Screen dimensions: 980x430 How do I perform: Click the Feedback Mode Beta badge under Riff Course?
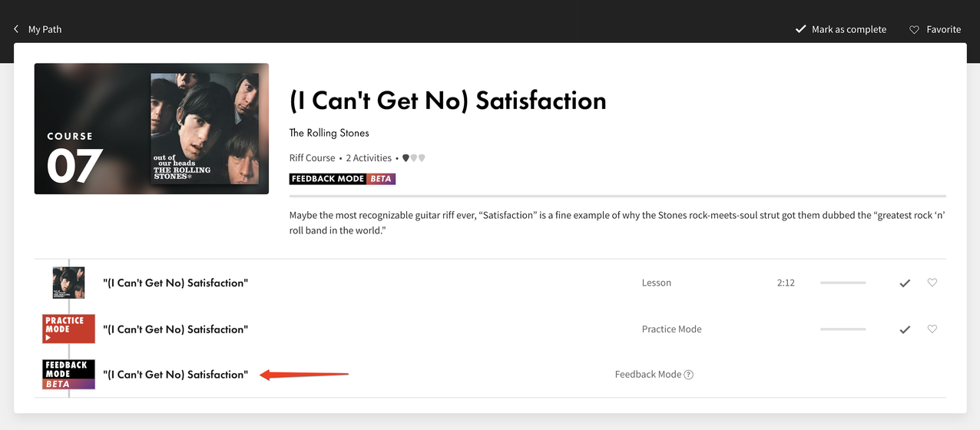[x=342, y=179]
